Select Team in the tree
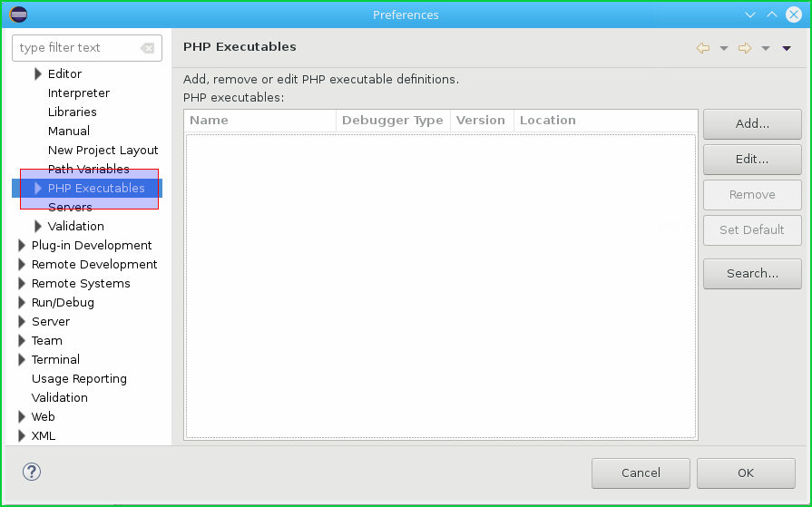The width and height of the screenshot is (812, 507). [46, 341]
